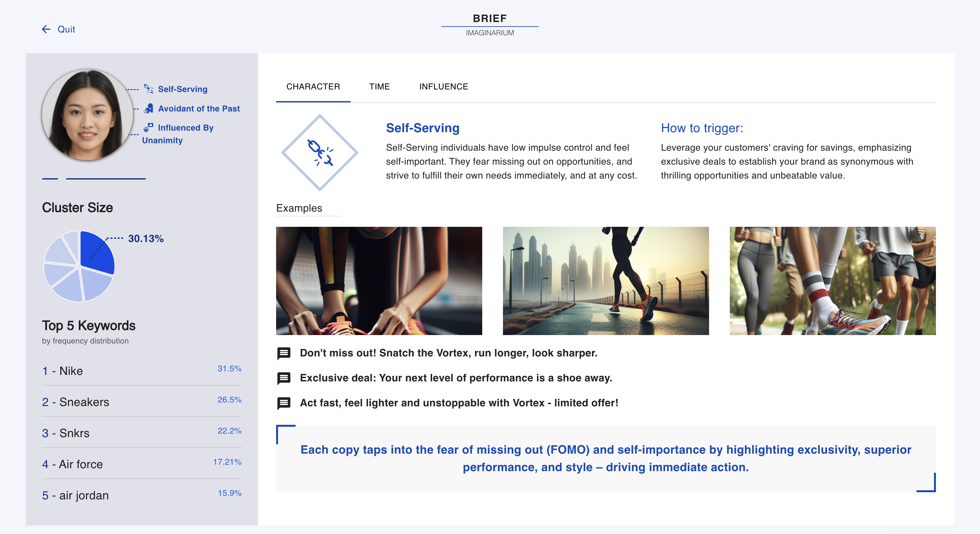Open the shoe-tying example image
Screen dimensions: 980x534
point(379,281)
